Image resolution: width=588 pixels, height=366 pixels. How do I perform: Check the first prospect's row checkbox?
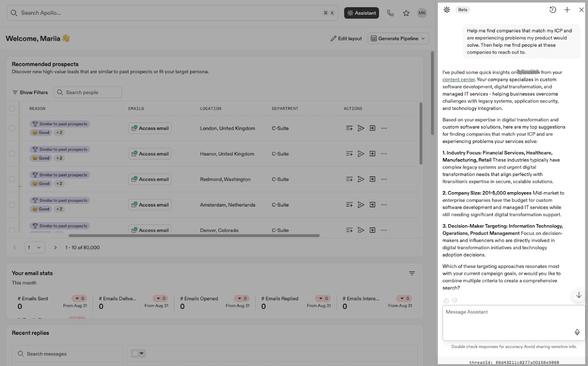pos(12,128)
